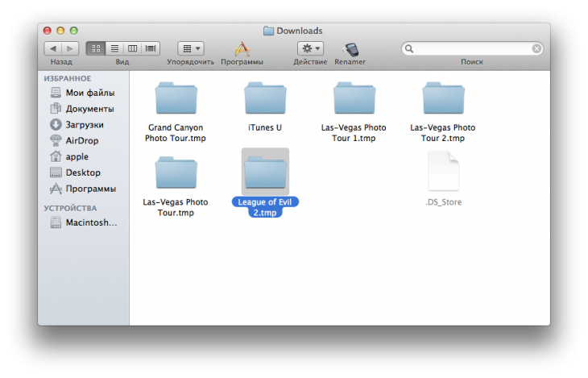Open AirDrop in sidebar

pyautogui.click(x=83, y=141)
